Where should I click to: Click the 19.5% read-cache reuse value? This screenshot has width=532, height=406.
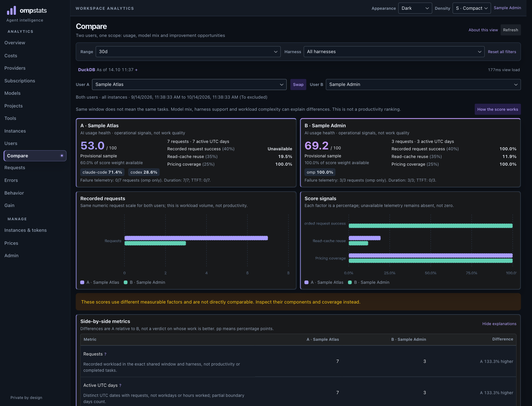(x=285, y=157)
